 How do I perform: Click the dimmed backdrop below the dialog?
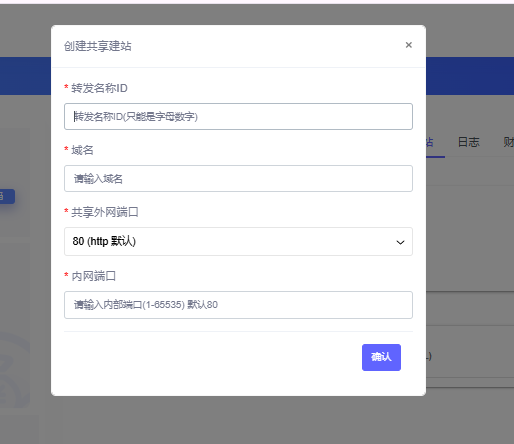point(238,420)
